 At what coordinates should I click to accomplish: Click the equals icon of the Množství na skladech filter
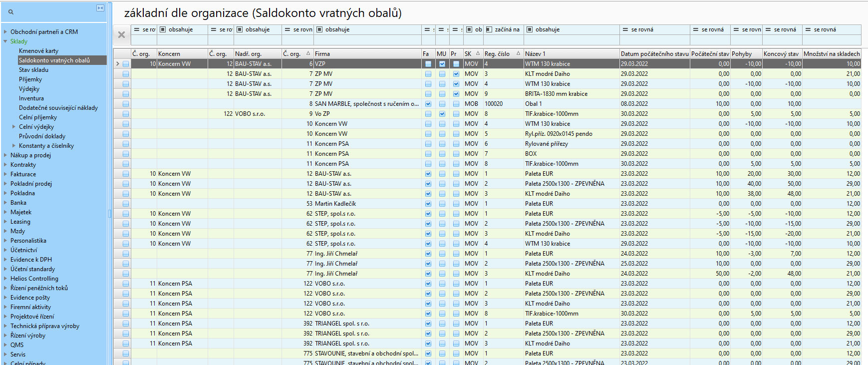pos(808,29)
